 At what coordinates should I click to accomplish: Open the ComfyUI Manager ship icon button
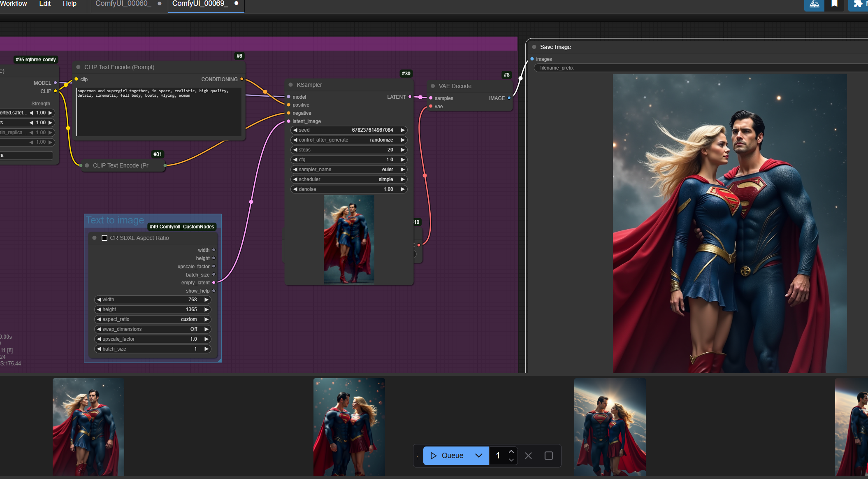(x=814, y=5)
